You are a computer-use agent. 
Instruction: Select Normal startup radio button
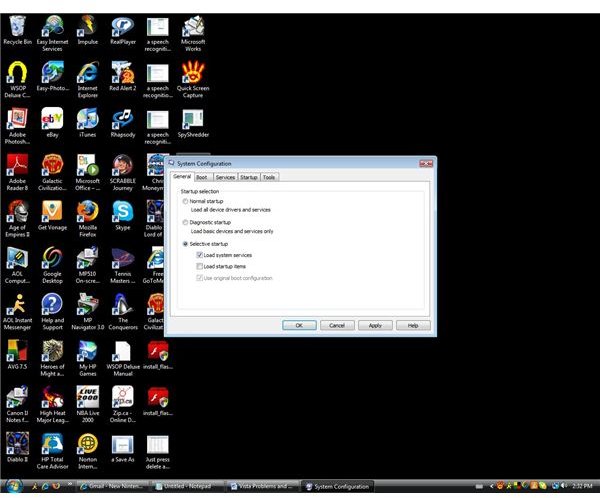click(186, 201)
